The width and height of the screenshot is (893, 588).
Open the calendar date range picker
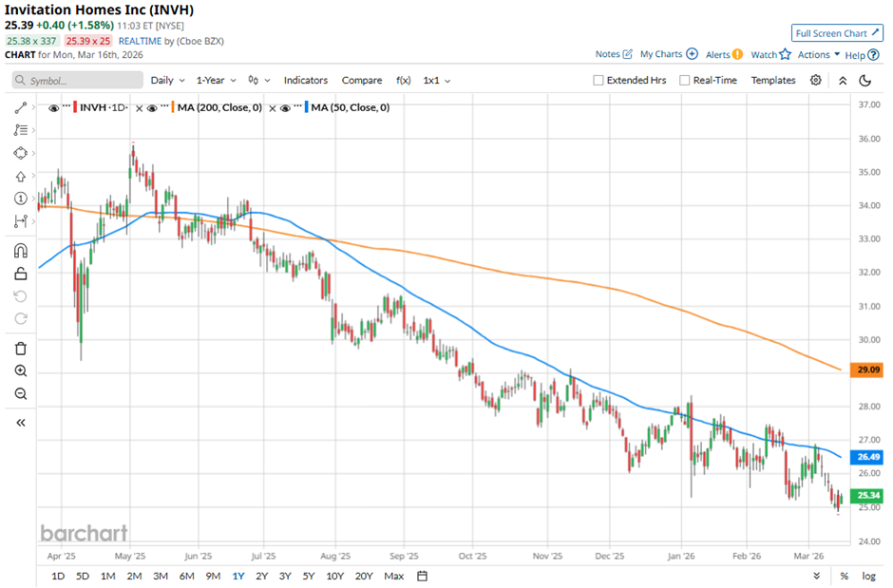(x=423, y=576)
